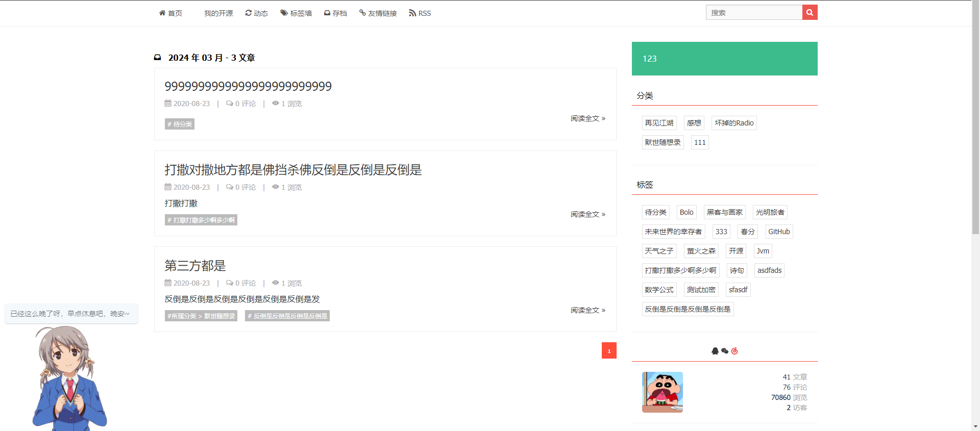This screenshot has height=431, width=980.
Task: Select the 测试加密 tag
Action: [701, 290]
